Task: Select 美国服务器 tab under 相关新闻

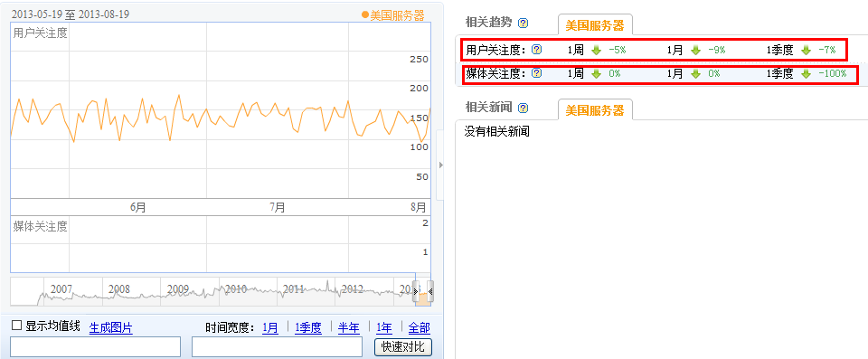Action: click(595, 110)
